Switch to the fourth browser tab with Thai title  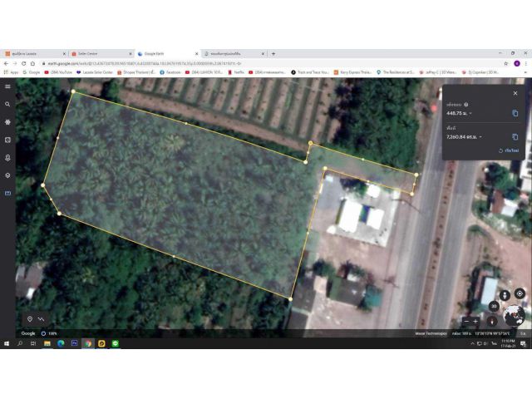(x=234, y=53)
